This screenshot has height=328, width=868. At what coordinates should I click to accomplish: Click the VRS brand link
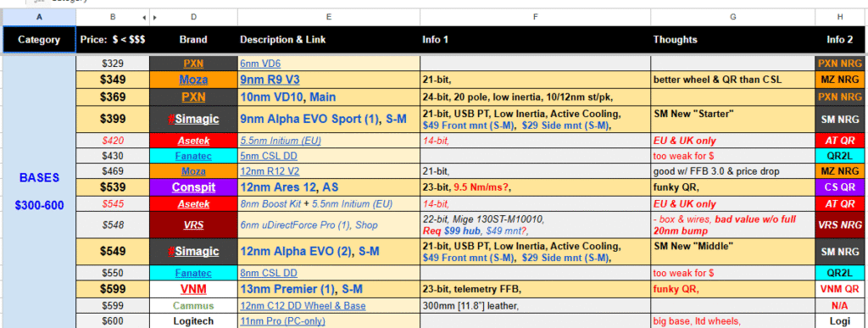coord(193,225)
